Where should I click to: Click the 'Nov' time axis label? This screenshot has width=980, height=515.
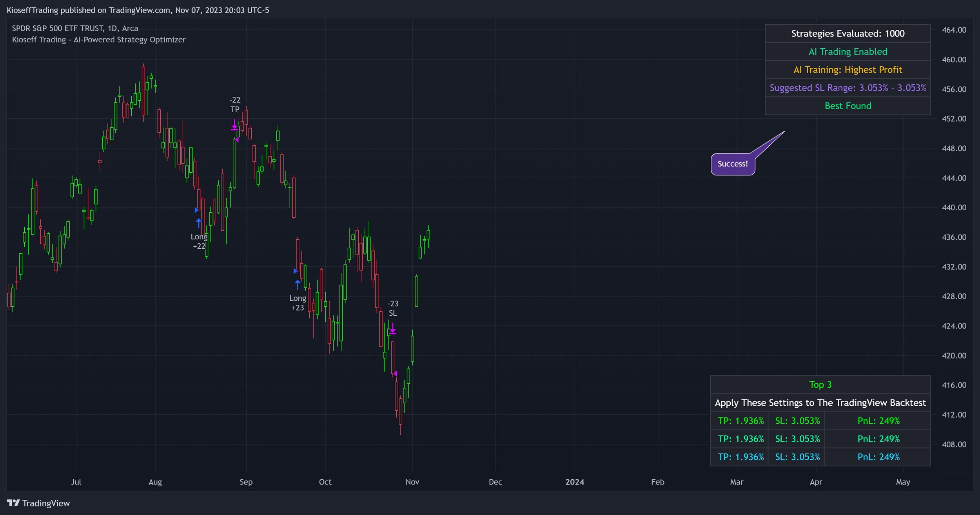coord(412,482)
